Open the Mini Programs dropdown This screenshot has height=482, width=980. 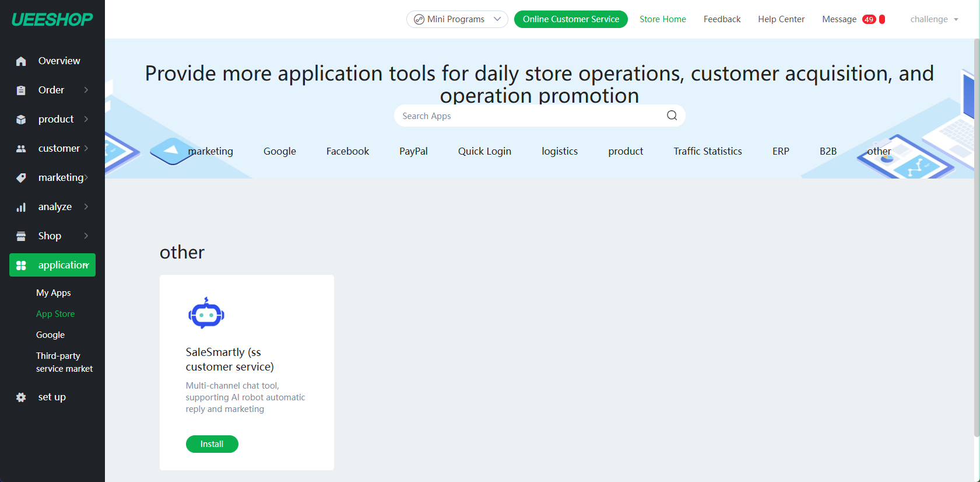pyautogui.click(x=456, y=19)
